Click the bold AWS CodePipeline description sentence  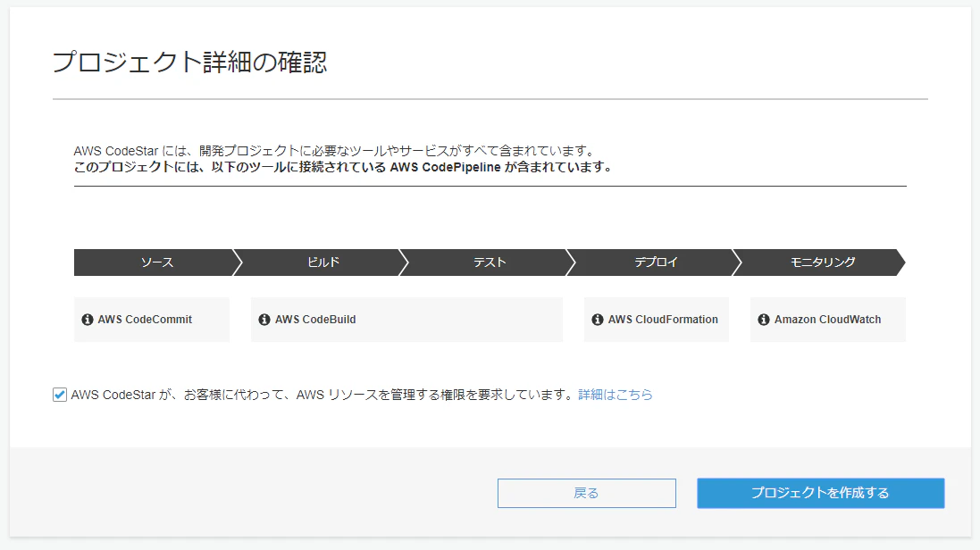[342, 168]
